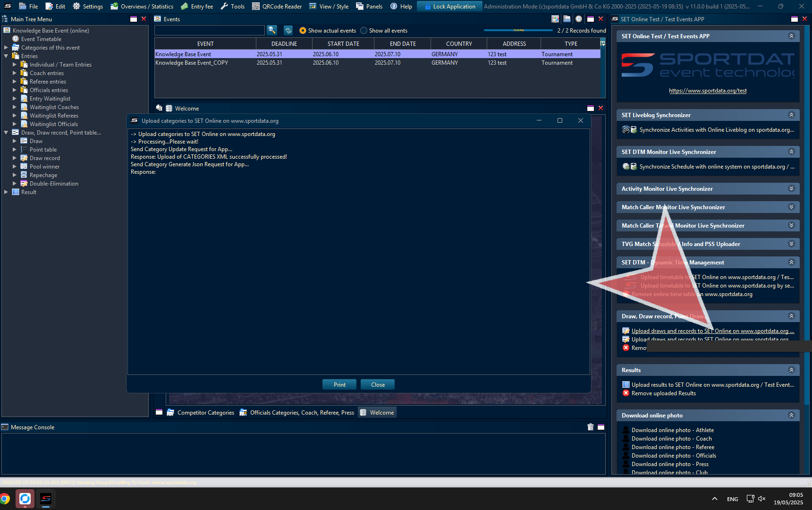Click the search magnifier icon in Events
This screenshot has height=510, width=812.
(272, 30)
